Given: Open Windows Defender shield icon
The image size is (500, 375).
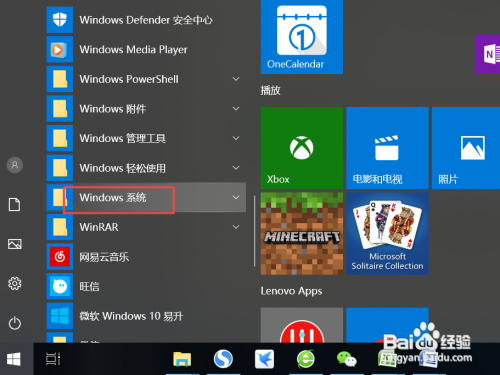Looking at the screenshot, I should tap(60, 20).
